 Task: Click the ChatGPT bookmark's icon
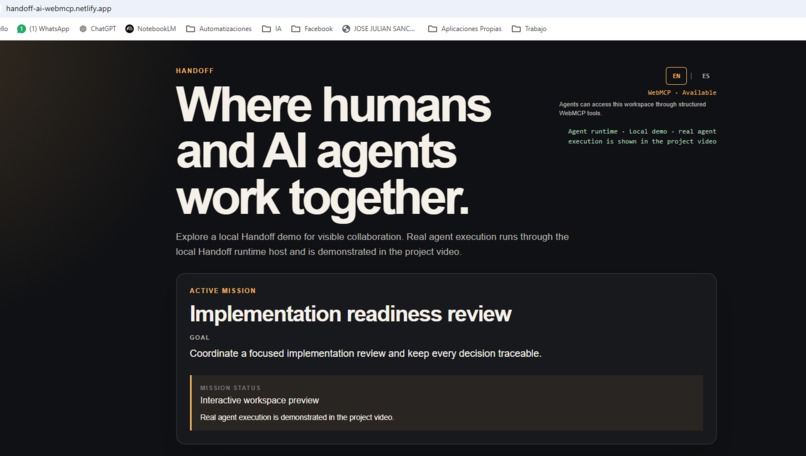[83, 29]
